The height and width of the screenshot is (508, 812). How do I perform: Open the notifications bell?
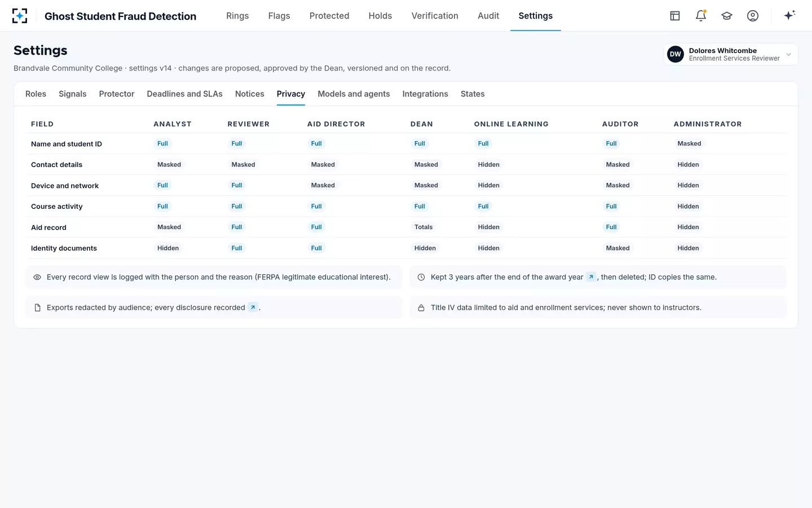(x=701, y=16)
